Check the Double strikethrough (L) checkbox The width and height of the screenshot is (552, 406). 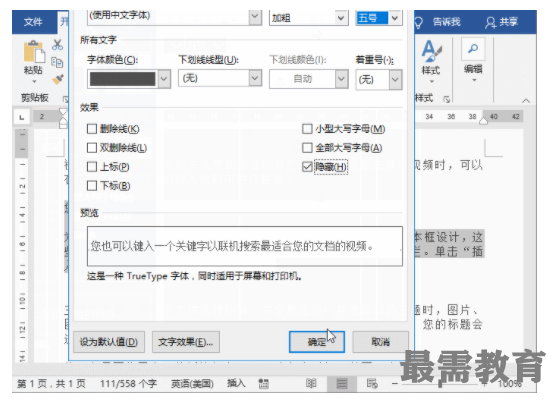click(x=92, y=148)
